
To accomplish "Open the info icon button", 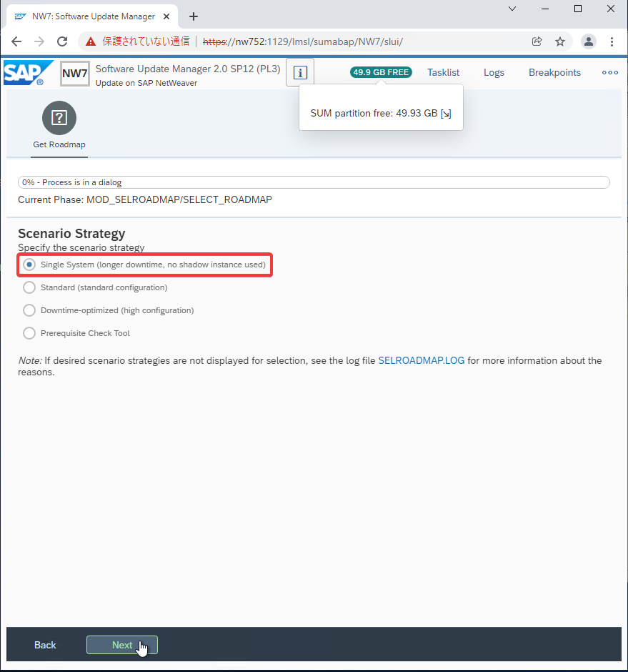I will click(300, 72).
